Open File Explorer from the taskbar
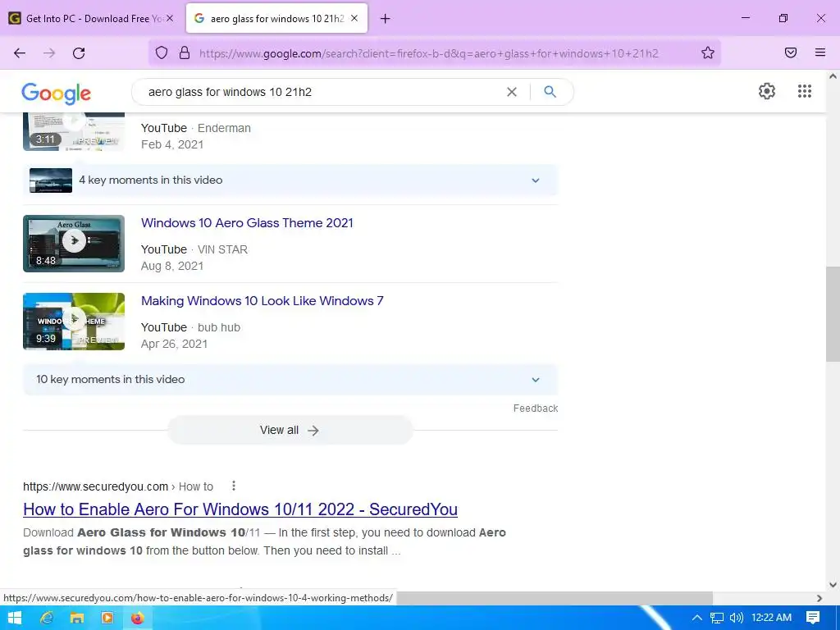Image resolution: width=840 pixels, height=630 pixels. click(77, 618)
